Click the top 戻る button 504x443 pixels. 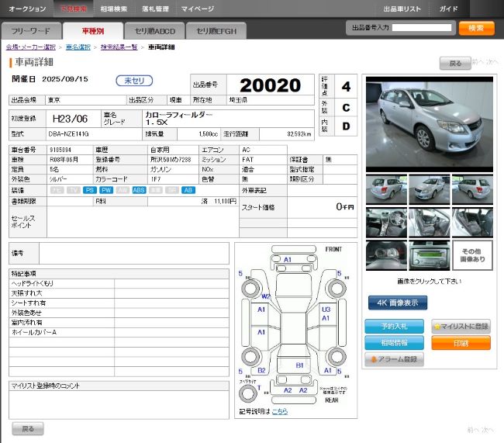pos(455,64)
